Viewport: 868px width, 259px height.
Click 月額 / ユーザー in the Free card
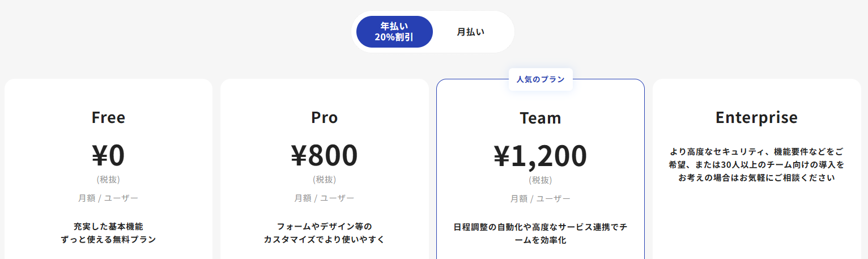[108, 198]
